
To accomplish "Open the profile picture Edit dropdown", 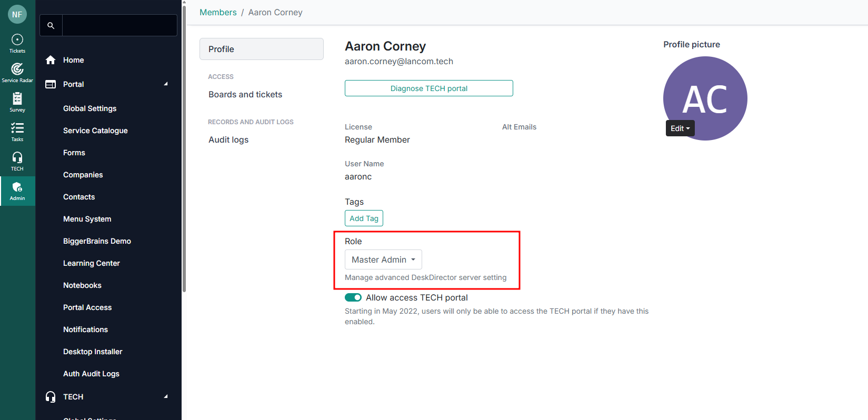I will point(680,128).
